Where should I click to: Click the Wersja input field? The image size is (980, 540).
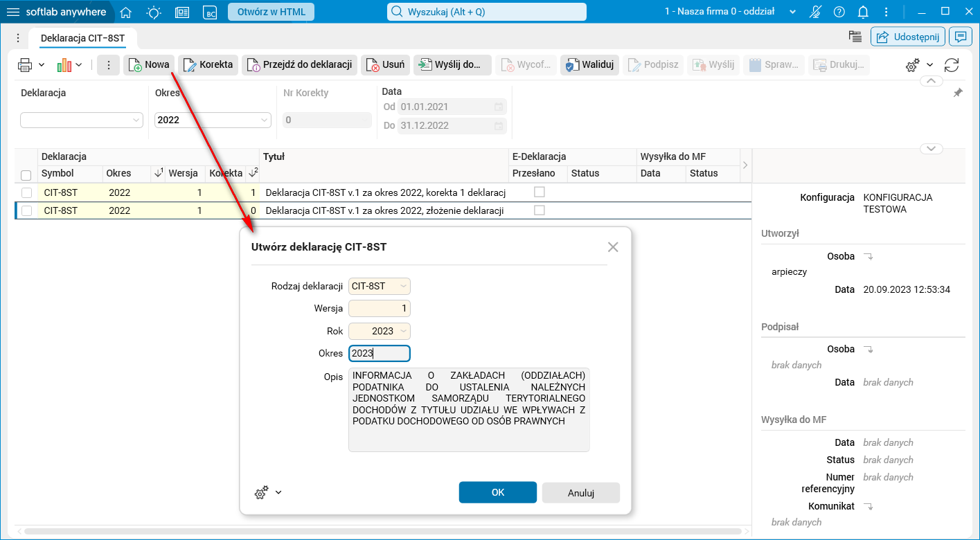click(380, 309)
